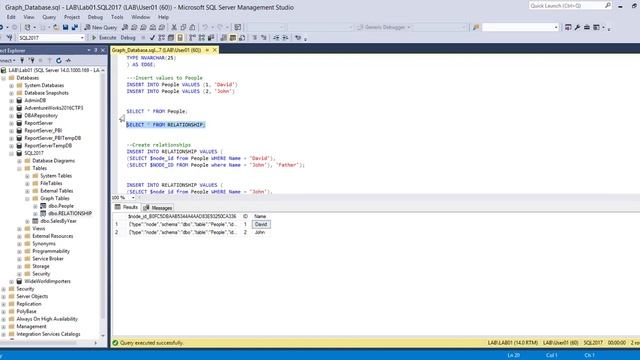Switch output to Results to Grid

tap(233, 38)
